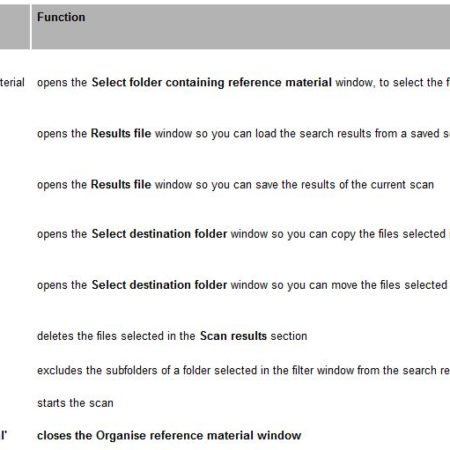Image resolution: width=450 pixels, height=450 pixels.
Task: Click the empty gray header cell left of Function
Action: [15, 27]
